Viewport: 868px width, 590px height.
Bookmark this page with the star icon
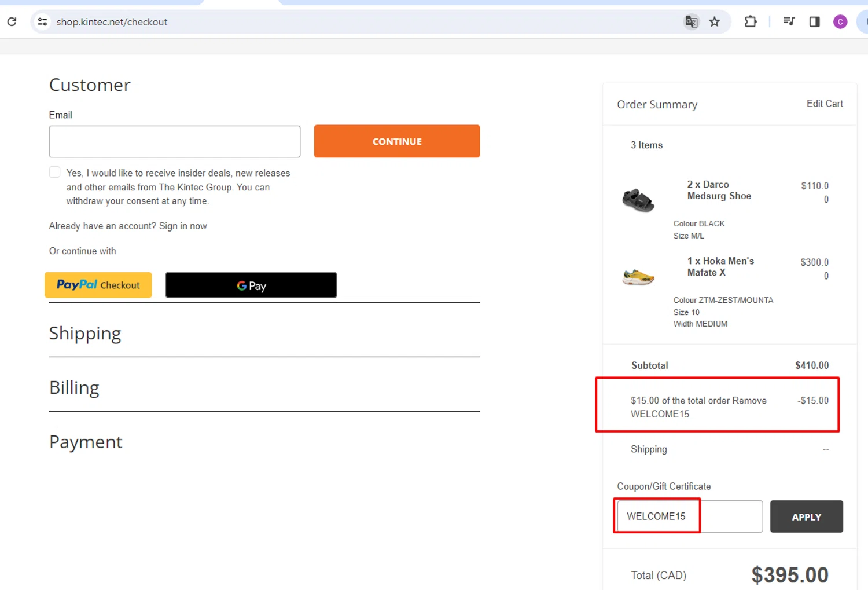(715, 22)
